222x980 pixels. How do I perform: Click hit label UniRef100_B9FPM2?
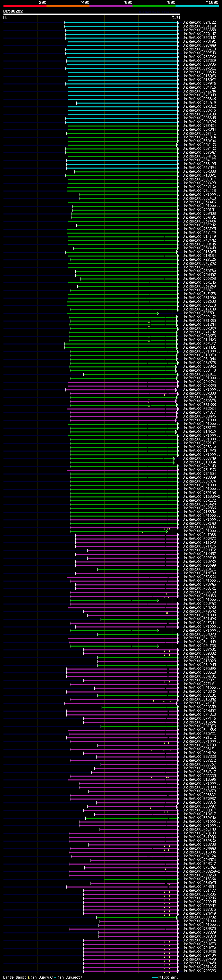coord(199,225)
